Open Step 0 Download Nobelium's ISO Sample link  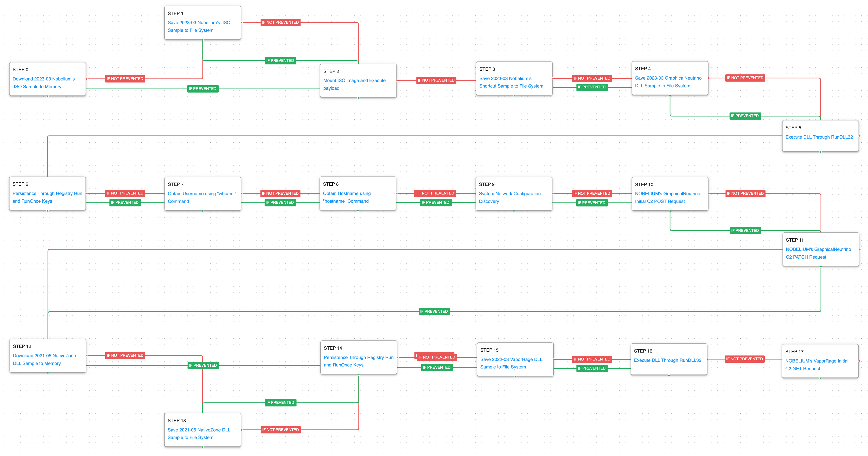coord(43,83)
